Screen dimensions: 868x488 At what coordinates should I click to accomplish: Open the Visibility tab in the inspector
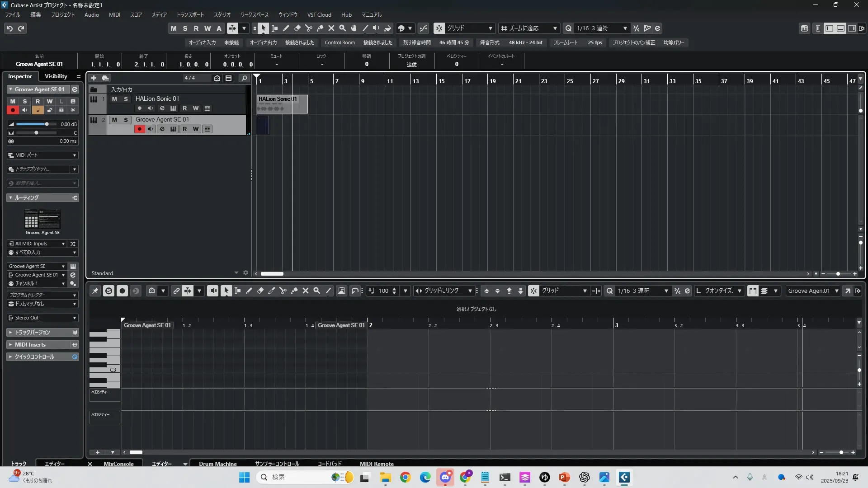pyautogui.click(x=56, y=76)
